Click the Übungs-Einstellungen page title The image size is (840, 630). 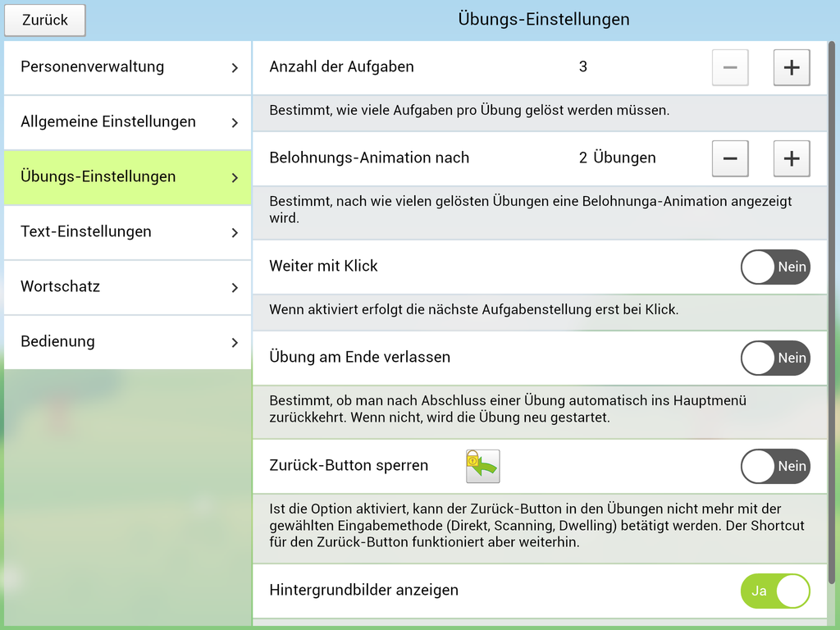pyautogui.click(x=544, y=19)
